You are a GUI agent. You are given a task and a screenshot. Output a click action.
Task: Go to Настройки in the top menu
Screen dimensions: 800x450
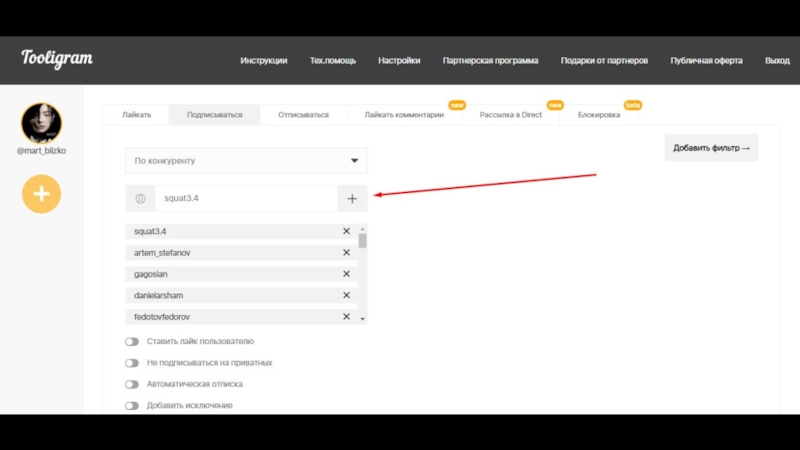[x=399, y=61]
